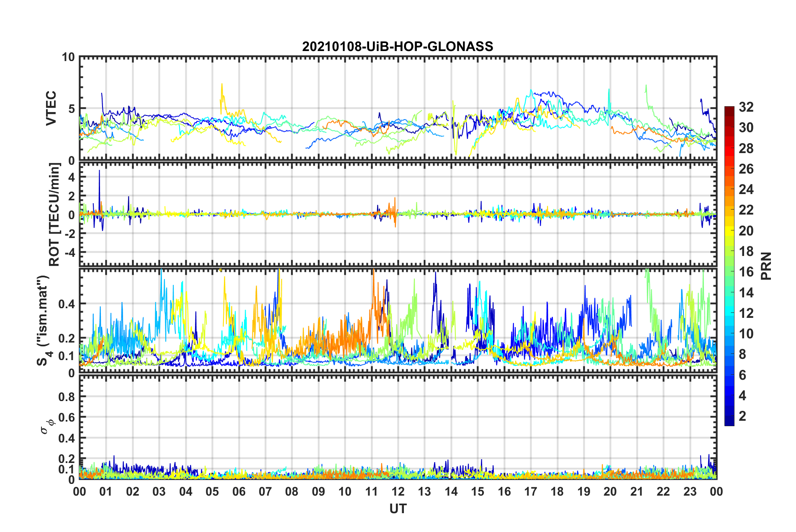Click the VTEC axis tick label 10
Viewport: 796px width, 532px height.
point(68,57)
